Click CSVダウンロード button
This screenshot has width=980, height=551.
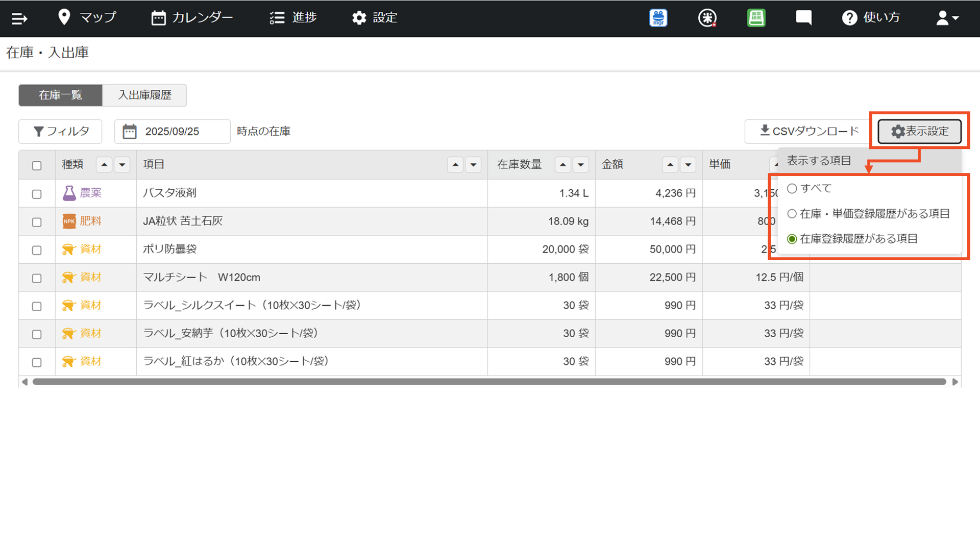tap(809, 132)
